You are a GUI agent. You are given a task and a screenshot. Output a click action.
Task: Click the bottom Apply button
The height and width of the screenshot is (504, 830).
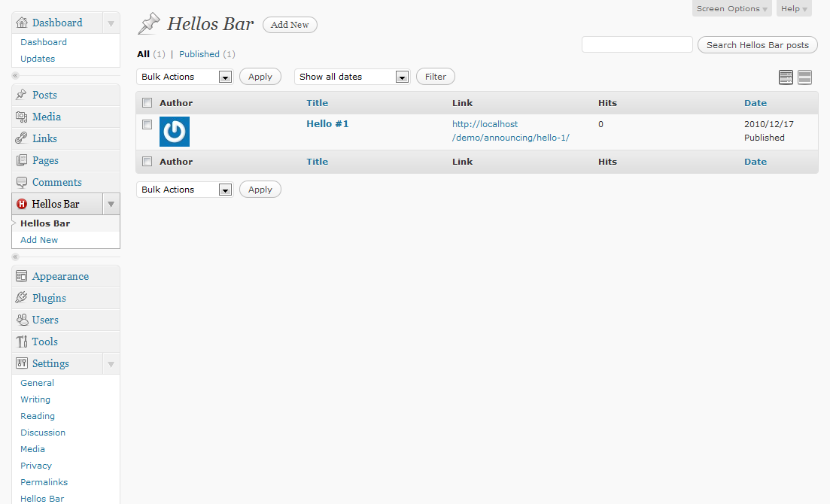point(260,190)
